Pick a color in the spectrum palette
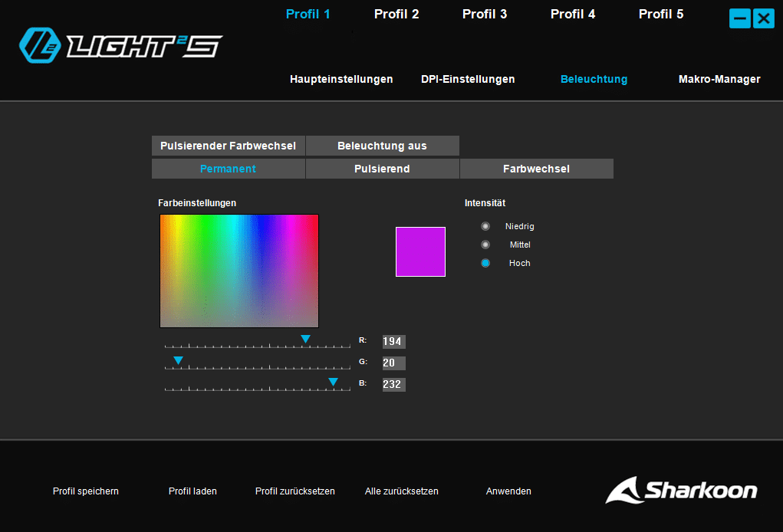This screenshot has height=532, width=783. [239, 271]
